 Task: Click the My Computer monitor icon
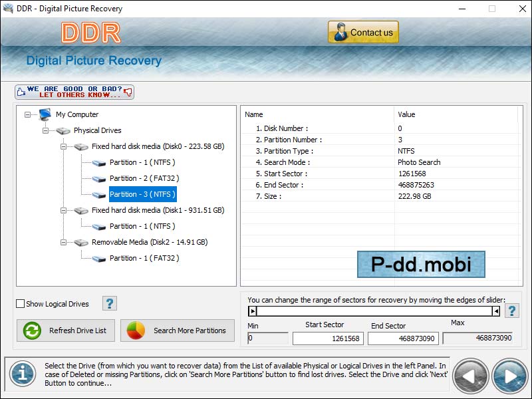pyautogui.click(x=45, y=114)
